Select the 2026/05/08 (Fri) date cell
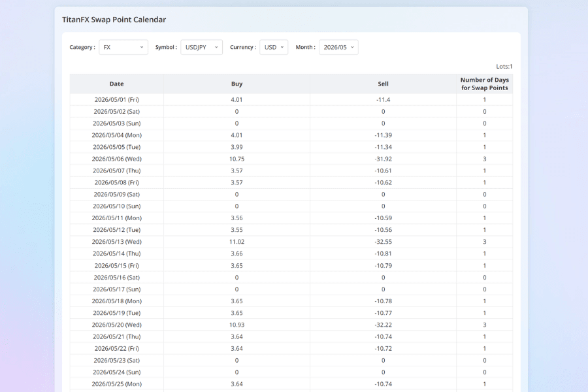 [117, 183]
